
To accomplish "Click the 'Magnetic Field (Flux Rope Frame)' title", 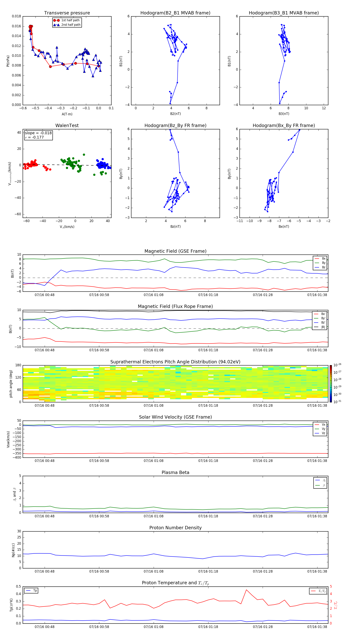I will [175, 307].
